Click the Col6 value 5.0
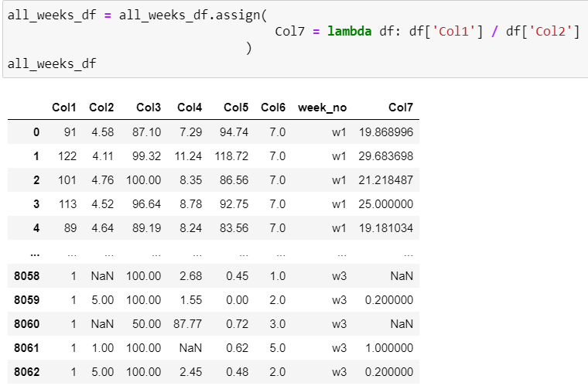Screen dimensions: 588x386 click(278, 348)
